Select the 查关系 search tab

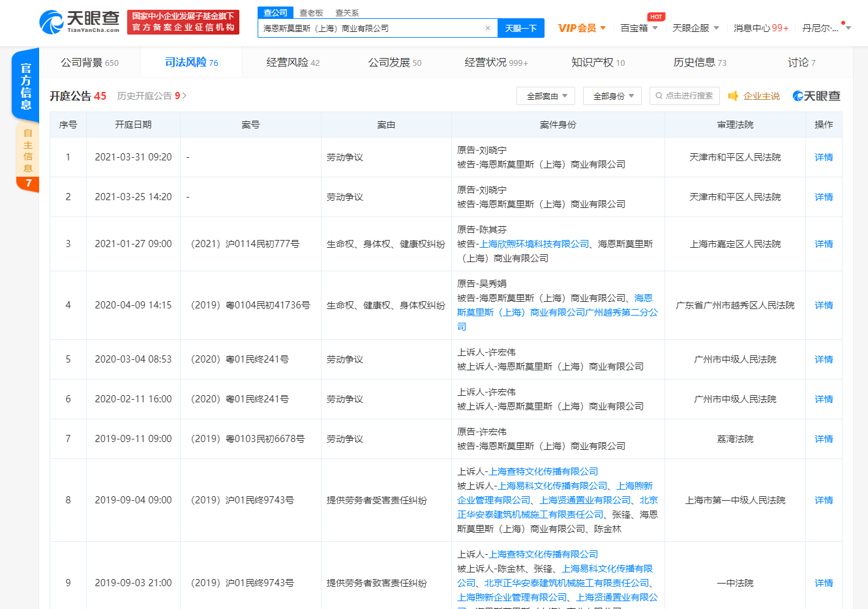347,13
